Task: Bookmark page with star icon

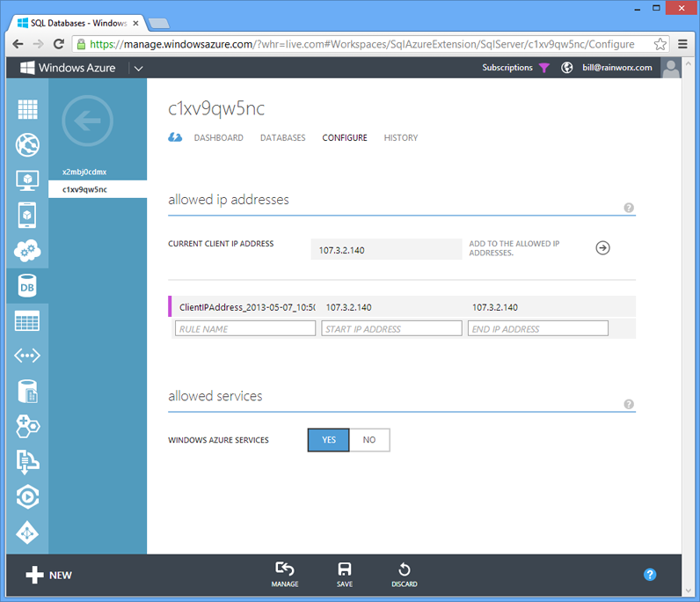Action: click(660, 44)
